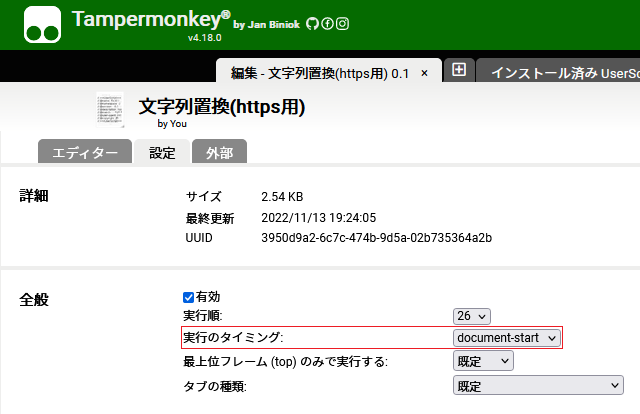Click the 全般 section heading
Image resolution: width=640 pixels, height=414 pixels.
point(34,300)
